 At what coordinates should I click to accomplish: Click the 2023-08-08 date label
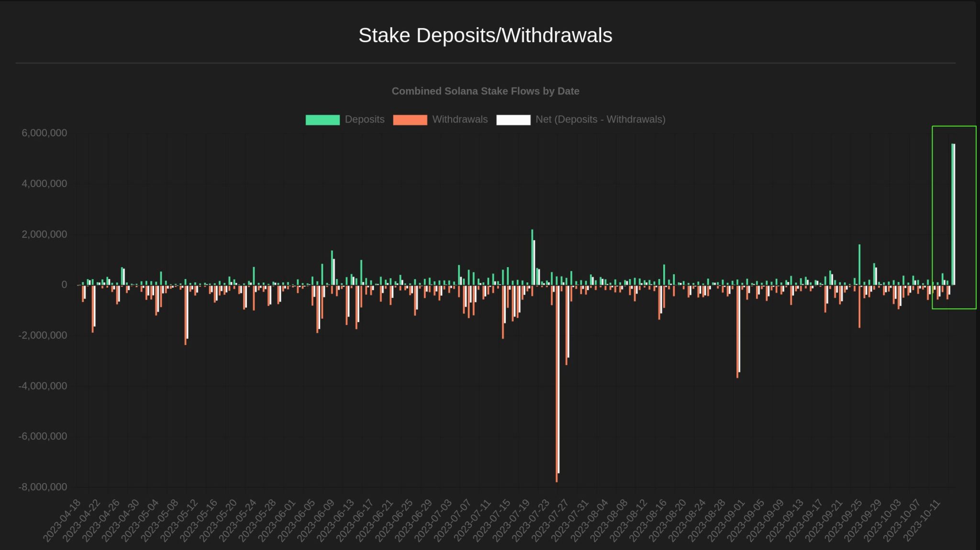[x=610, y=520]
